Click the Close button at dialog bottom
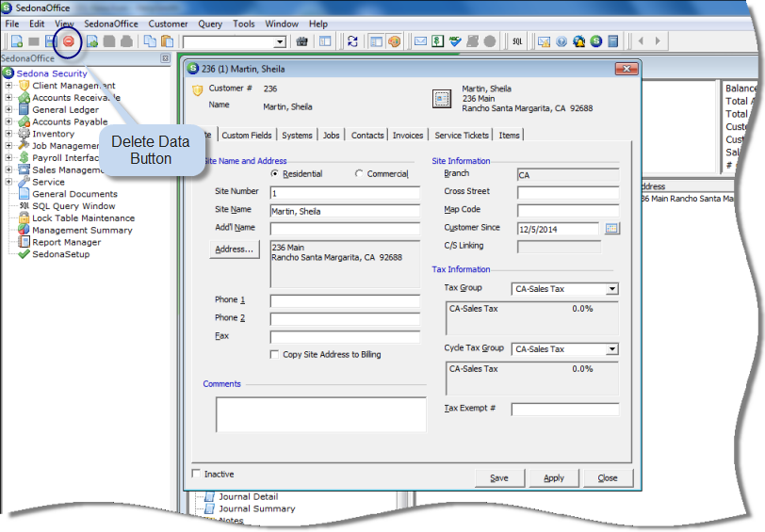The image size is (765, 532). click(608, 478)
